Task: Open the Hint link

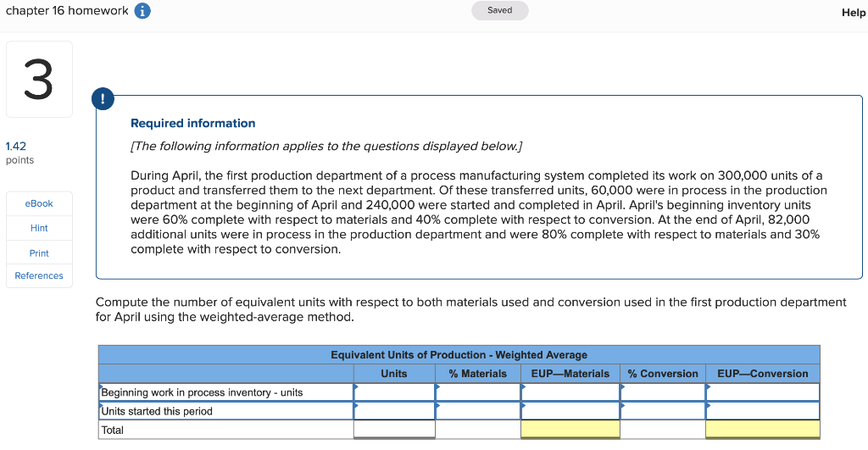Action: (39, 228)
